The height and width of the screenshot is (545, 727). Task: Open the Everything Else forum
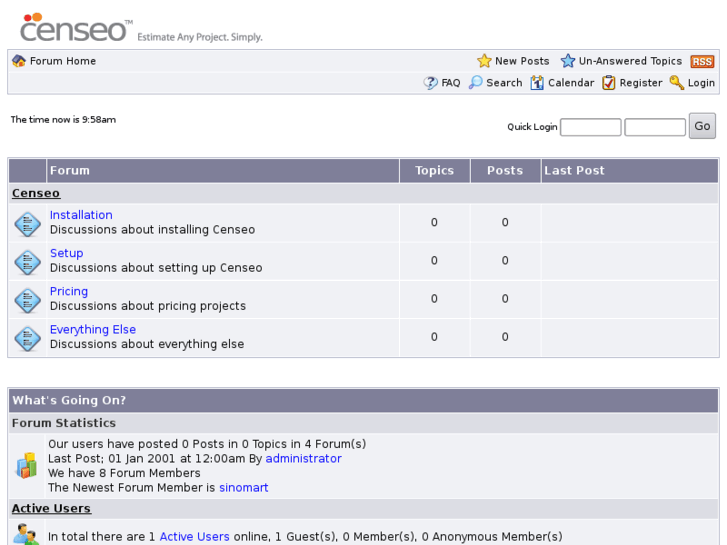[93, 329]
